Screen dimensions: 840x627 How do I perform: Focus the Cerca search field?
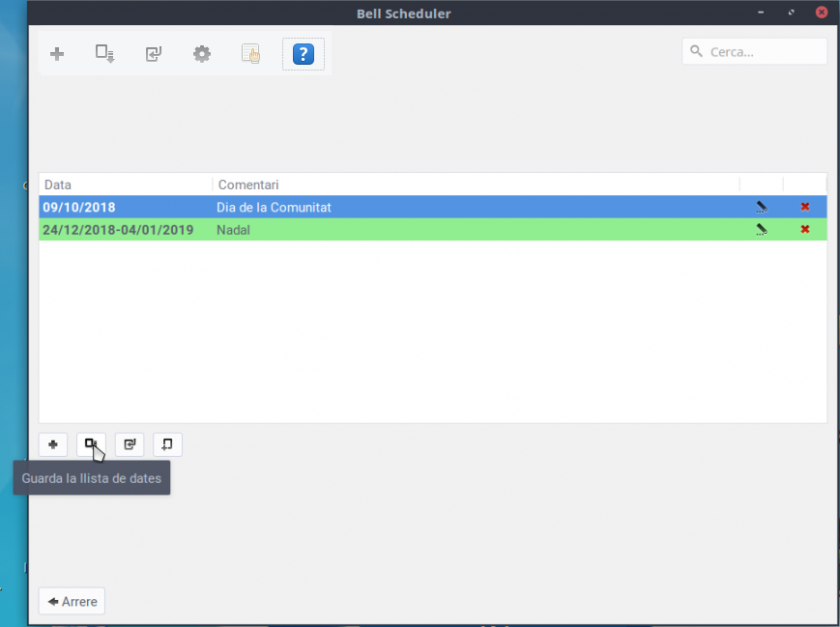[754, 51]
